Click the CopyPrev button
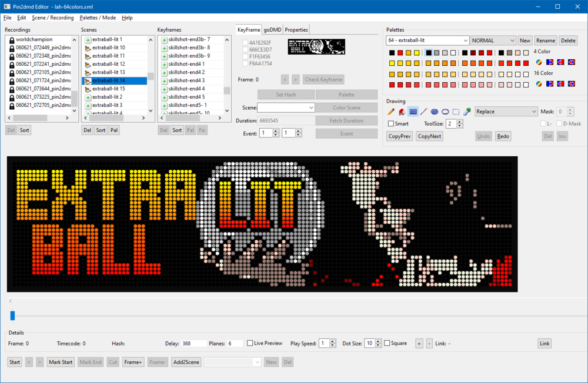 (399, 136)
